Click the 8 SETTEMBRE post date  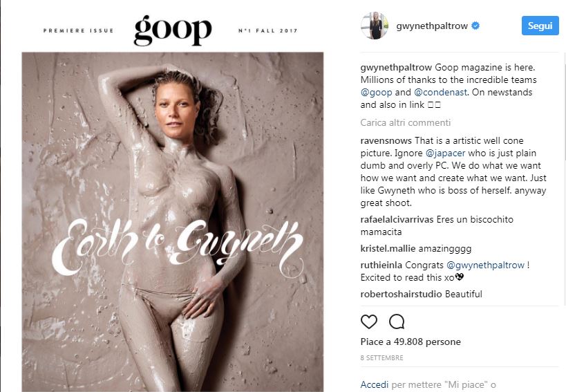381,357
